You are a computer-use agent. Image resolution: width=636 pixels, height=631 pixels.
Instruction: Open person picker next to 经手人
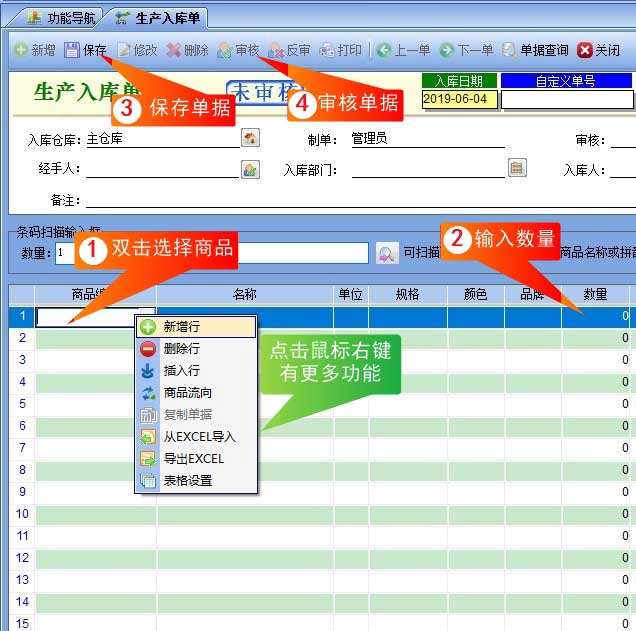point(250,169)
